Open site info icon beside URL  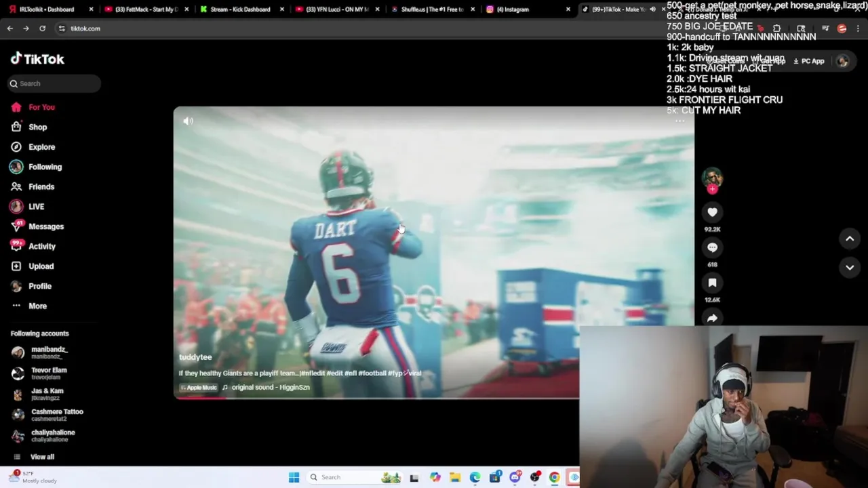(x=62, y=28)
